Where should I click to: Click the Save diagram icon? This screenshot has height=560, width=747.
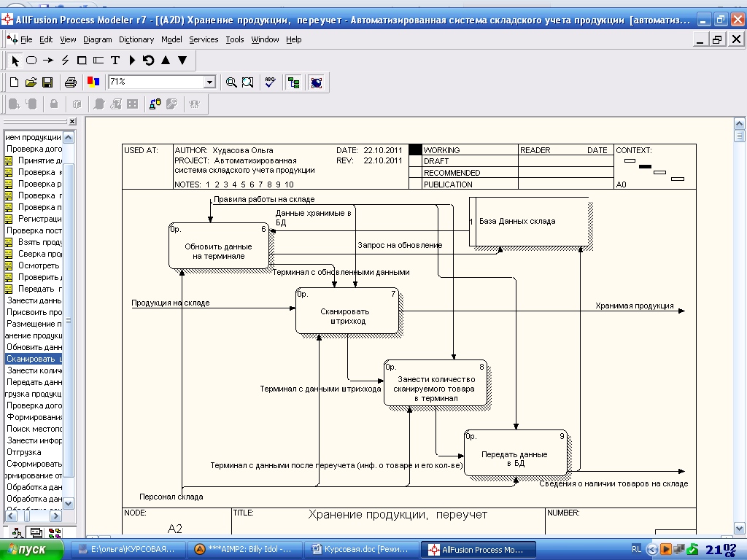click(x=47, y=82)
